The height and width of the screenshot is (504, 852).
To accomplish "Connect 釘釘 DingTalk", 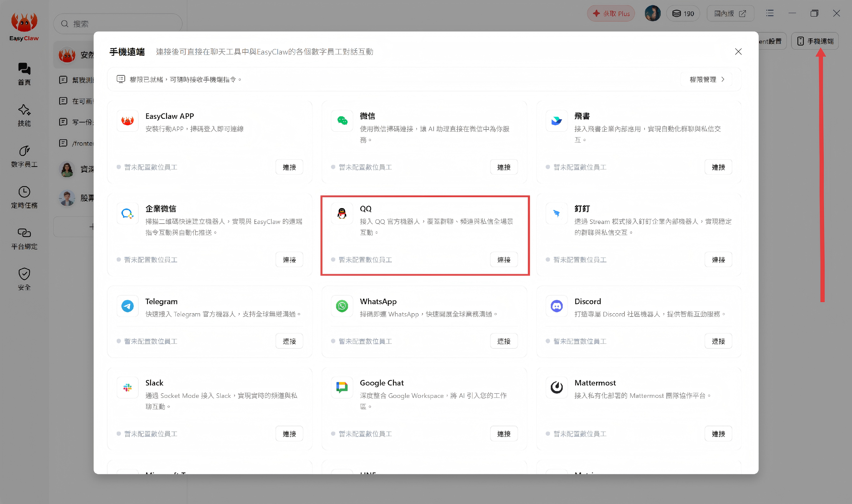I will tap(719, 260).
